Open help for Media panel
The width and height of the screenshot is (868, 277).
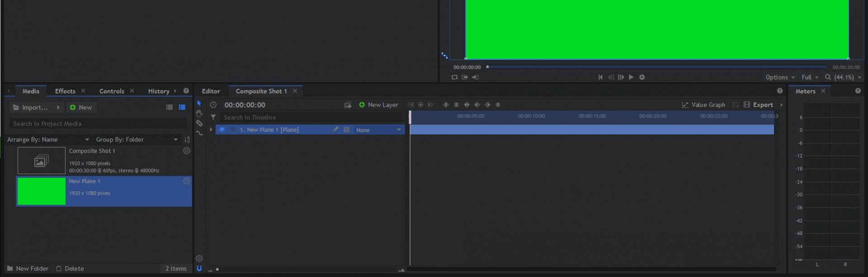tap(186, 91)
